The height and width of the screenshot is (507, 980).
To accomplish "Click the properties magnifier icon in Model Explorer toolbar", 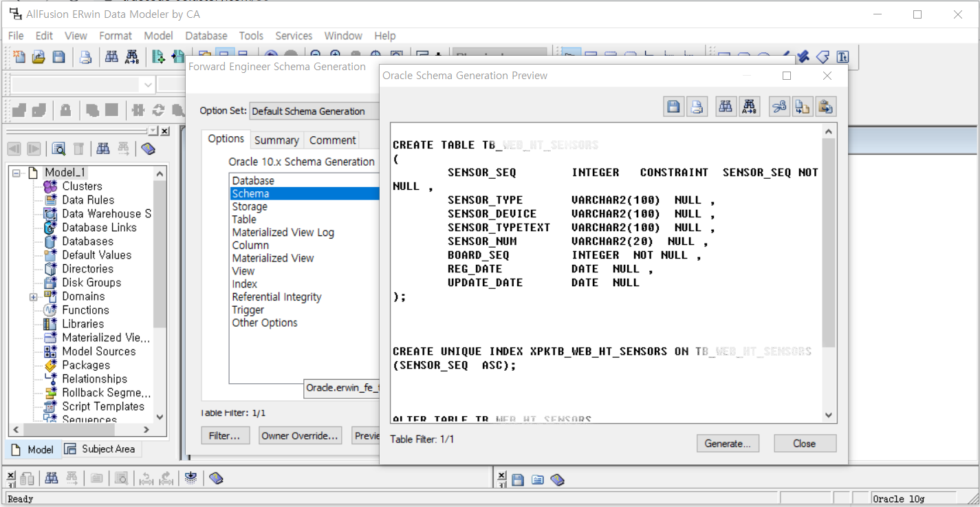I will (x=58, y=148).
